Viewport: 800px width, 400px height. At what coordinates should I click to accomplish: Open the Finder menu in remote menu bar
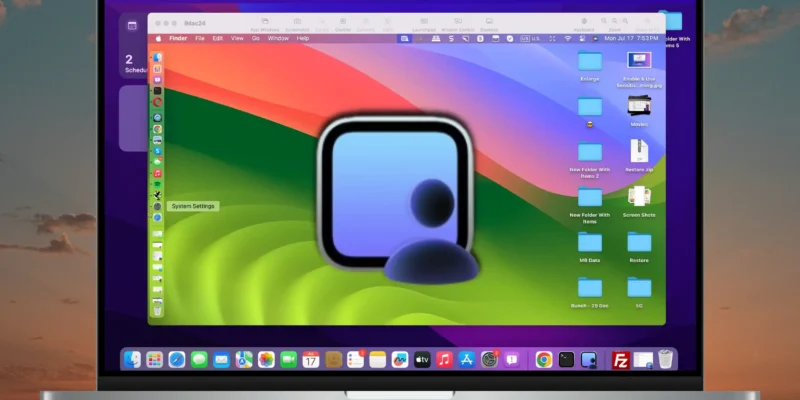178,38
